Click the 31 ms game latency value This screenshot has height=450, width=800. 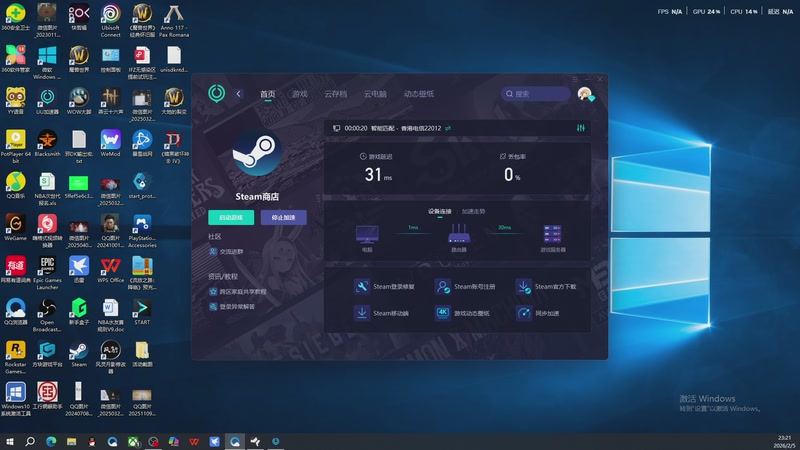pyautogui.click(x=378, y=174)
